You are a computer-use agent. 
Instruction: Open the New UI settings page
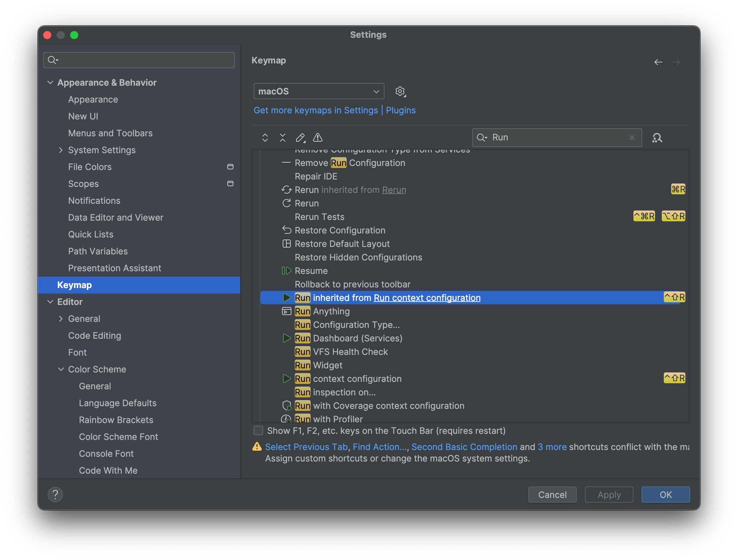coord(83,116)
